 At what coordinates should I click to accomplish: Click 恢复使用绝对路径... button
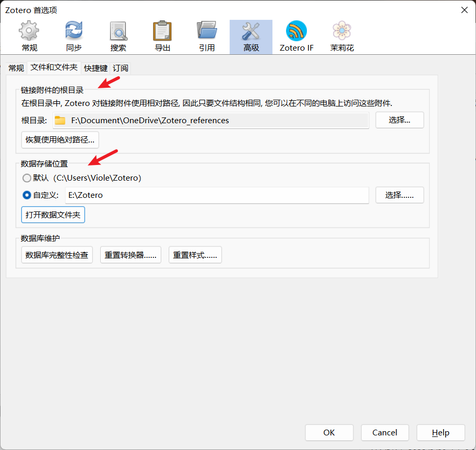pyautogui.click(x=60, y=140)
